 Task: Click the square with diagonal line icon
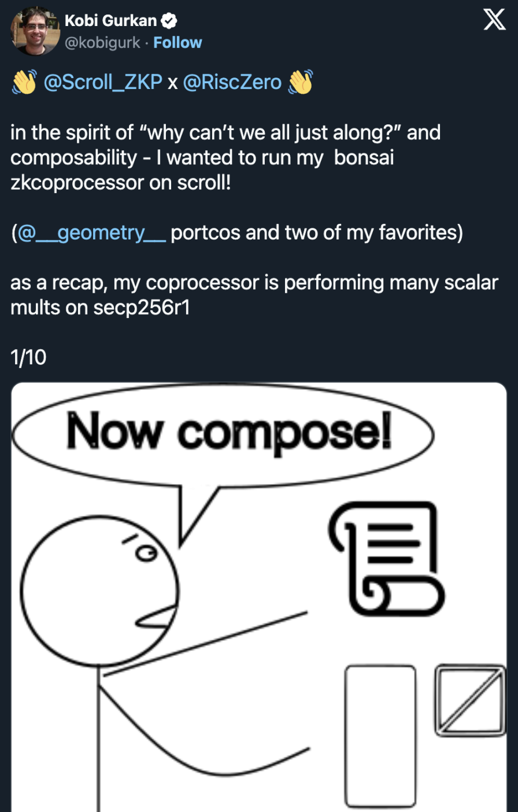pyautogui.click(x=470, y=700)
